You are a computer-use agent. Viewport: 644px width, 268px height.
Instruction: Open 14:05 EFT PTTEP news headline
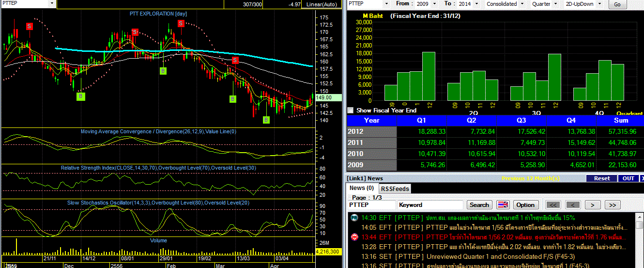[x=493, y=227]
